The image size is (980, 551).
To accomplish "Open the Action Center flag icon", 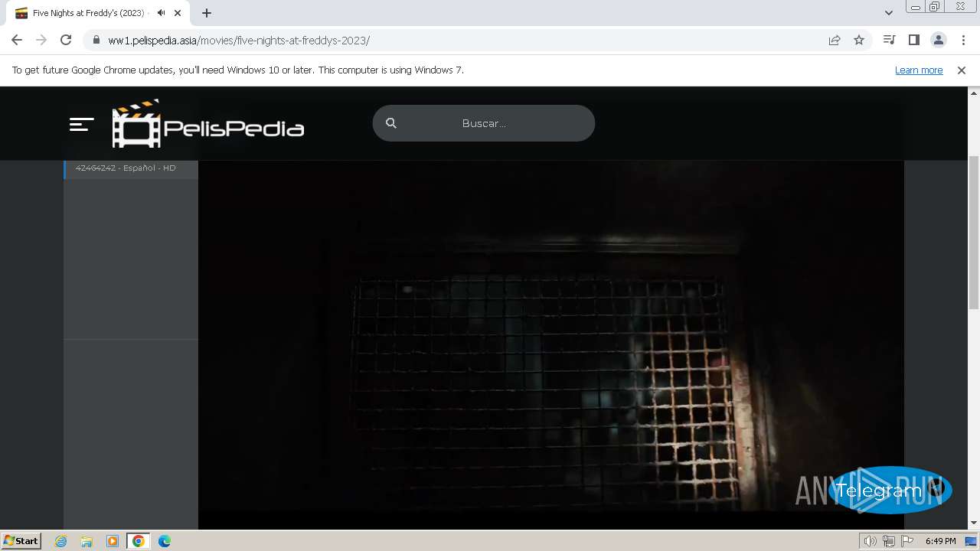I will point(907,541).
